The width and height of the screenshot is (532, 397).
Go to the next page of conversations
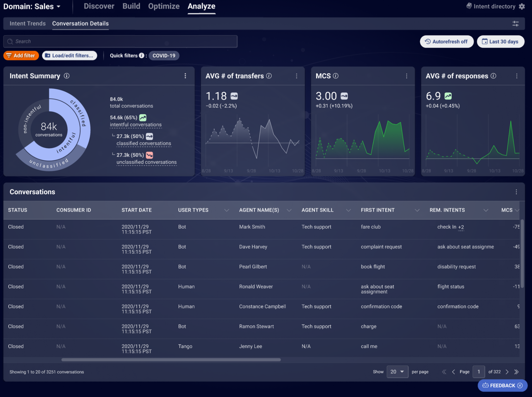pyautogui.click(x=507, y=372)
